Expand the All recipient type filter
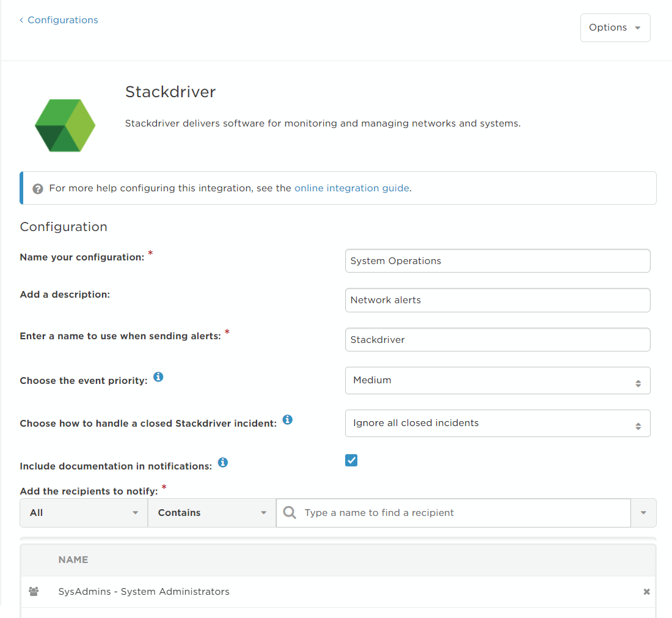The width and height of the screenshot is (672, 618). [84, 513]
